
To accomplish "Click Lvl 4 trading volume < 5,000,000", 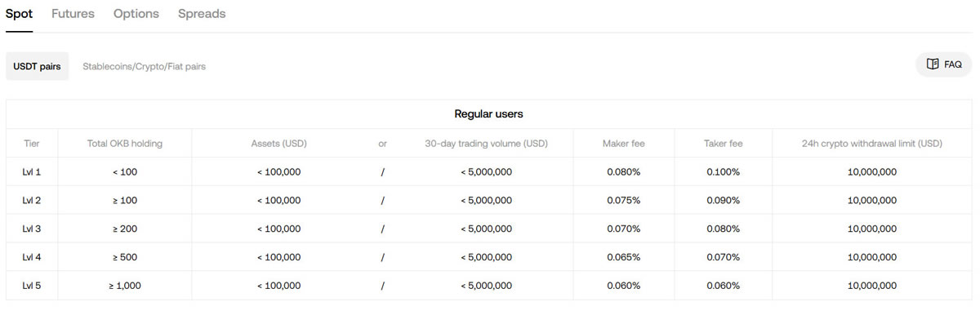I will click(x=486, y=257).
